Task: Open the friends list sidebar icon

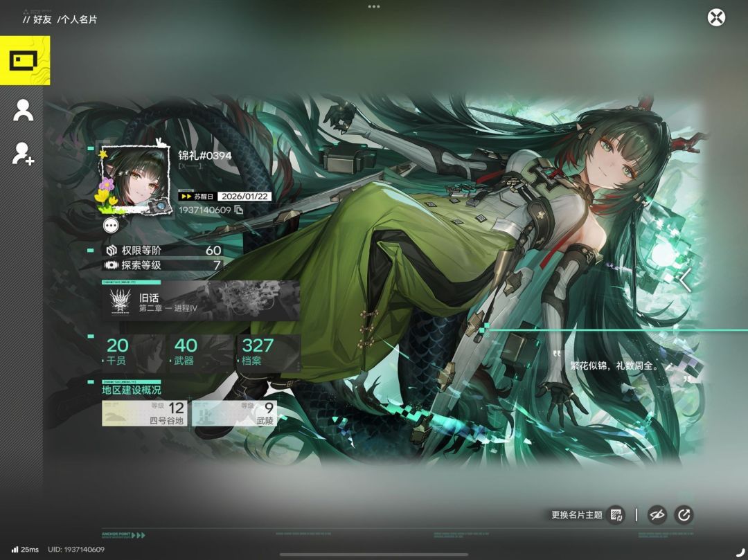Action: (x=23, y=111)
